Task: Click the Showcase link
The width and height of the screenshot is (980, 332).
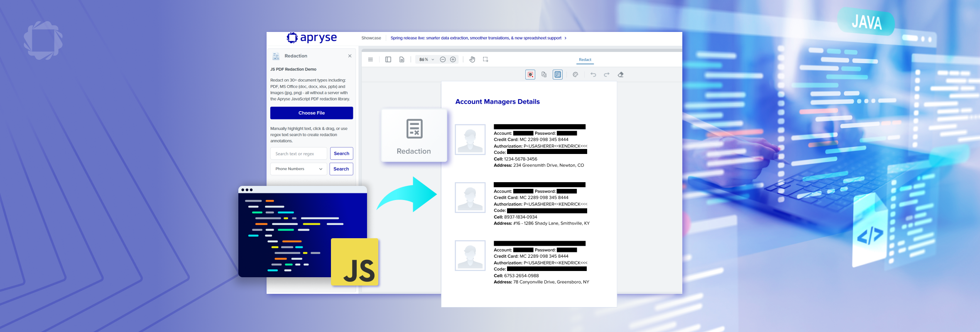Action: [x=371, y=38]
